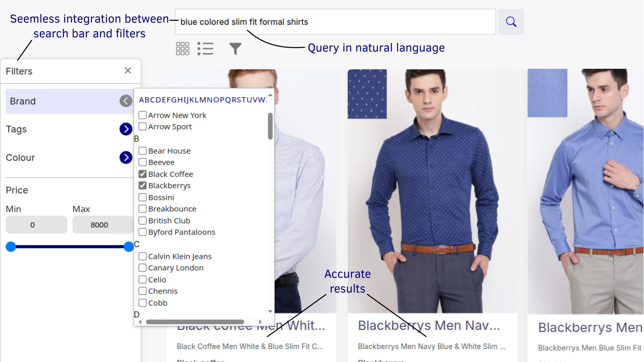The width and height of the screenshot is (644, 362).
Task: Check the Byford Pantaloons brand
Action: tap(142, 232)
